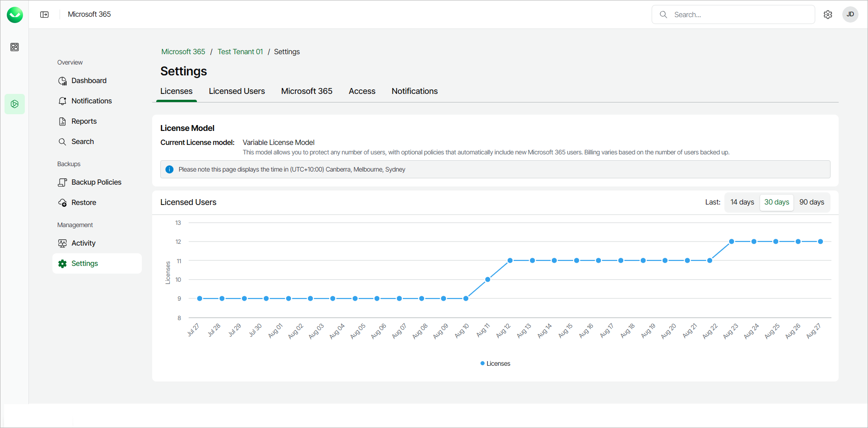Toggle the sidebar panel icon

44,14
